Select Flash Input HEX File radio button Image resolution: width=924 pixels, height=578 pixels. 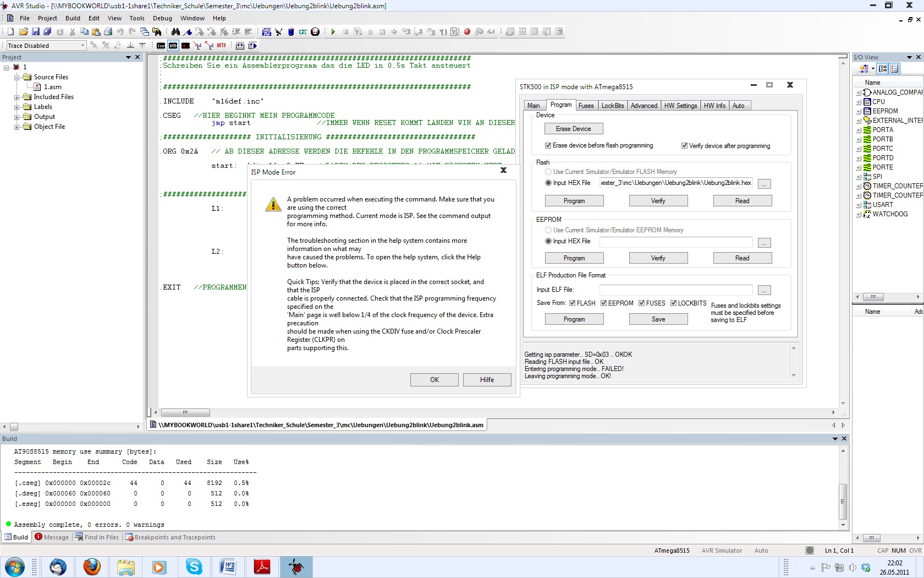[548, 183]
